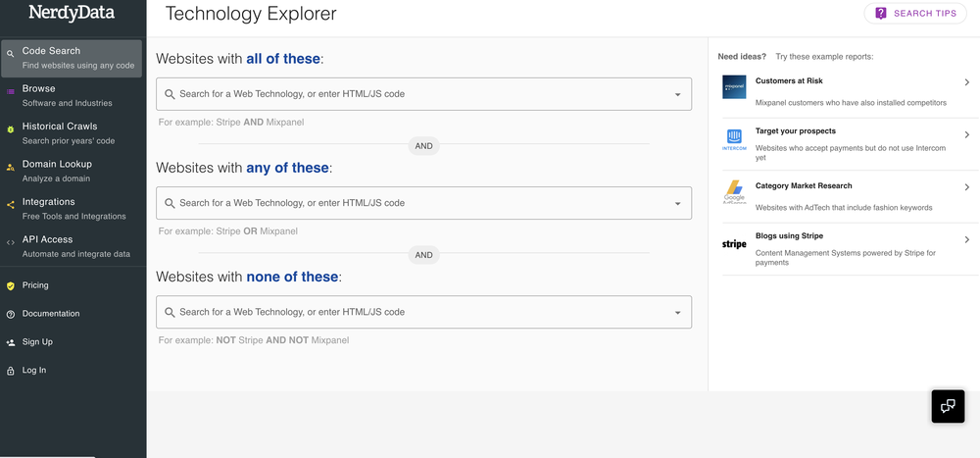The height and width of the screenshot is (458, 980).
Task: Expand the 'all of these' dropdown arrow
Action: (x=677, y=94)
